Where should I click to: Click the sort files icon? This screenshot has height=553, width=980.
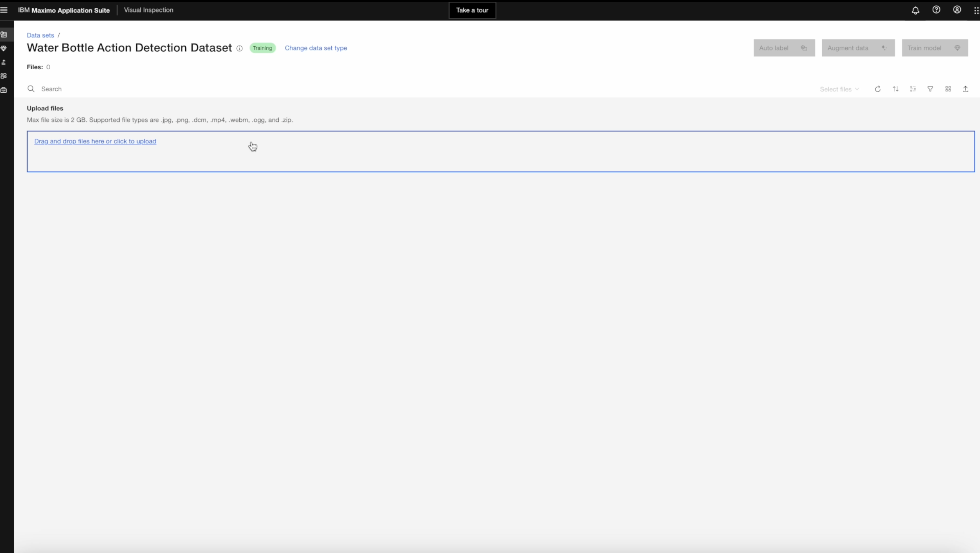click(x=896, y=89)
